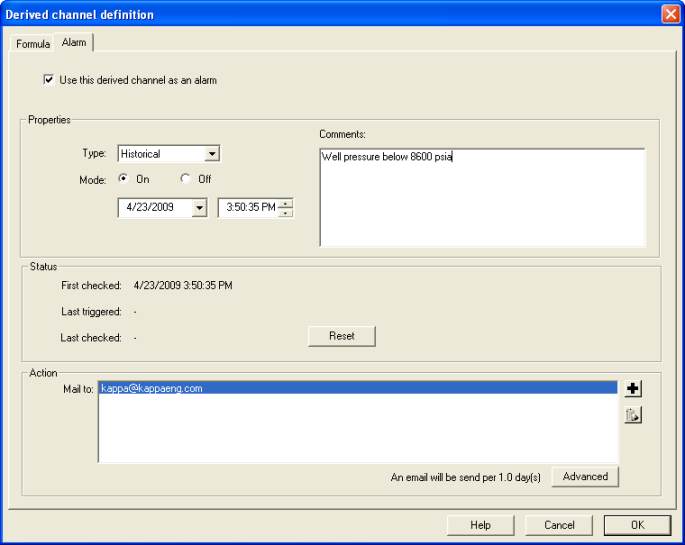The height and width of the screenshot is (545, 685).
Task: Cancel the dialog changes
Action: [559, 525]
